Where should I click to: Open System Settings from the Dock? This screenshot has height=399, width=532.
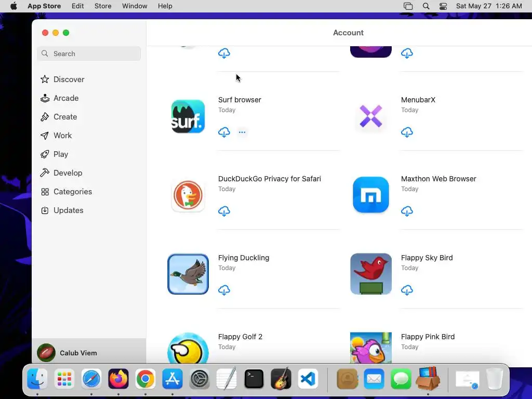[x=199, y=379]
